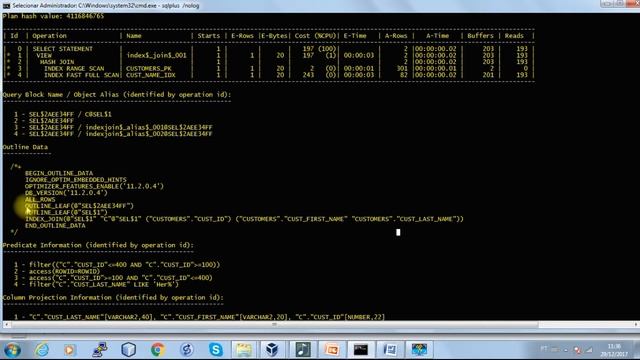Launch Internet Explorer from the taskbar
640x360 pixels.
pyautogui.click(x=41, y=350)
